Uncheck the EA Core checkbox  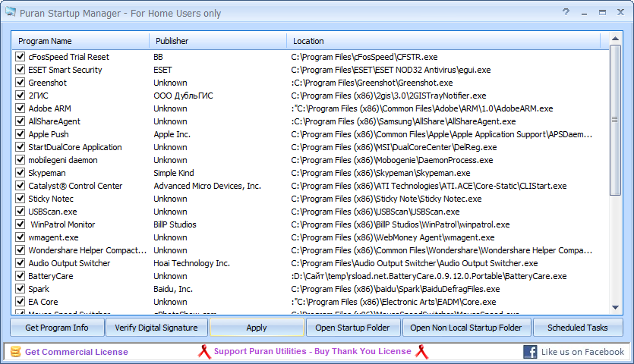21,302
